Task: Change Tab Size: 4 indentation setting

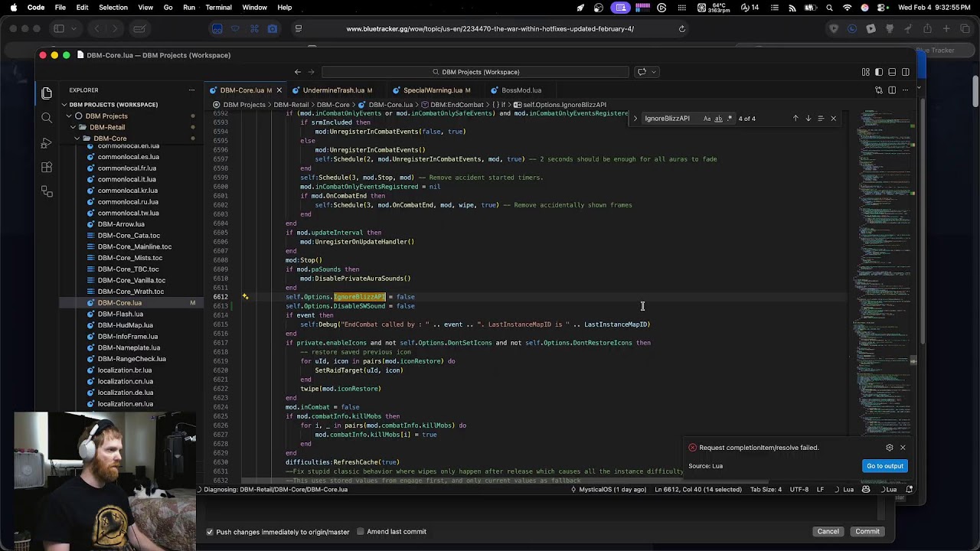Action: tap(766, 490)
